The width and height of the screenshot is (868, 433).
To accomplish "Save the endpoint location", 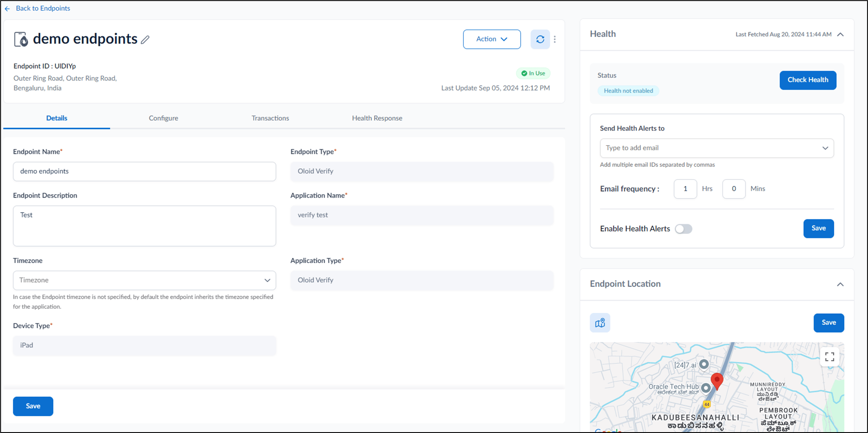I will pos(829,323).
